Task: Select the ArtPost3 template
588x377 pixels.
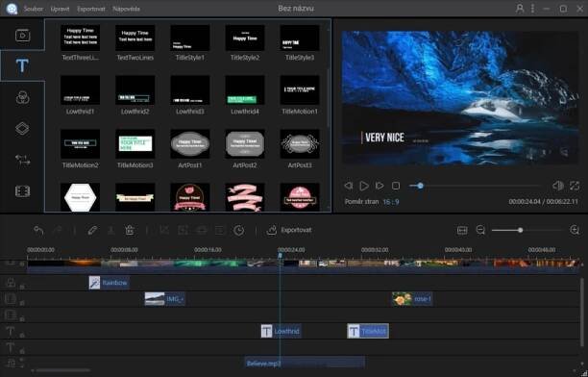Action: (x=300, y=144)
